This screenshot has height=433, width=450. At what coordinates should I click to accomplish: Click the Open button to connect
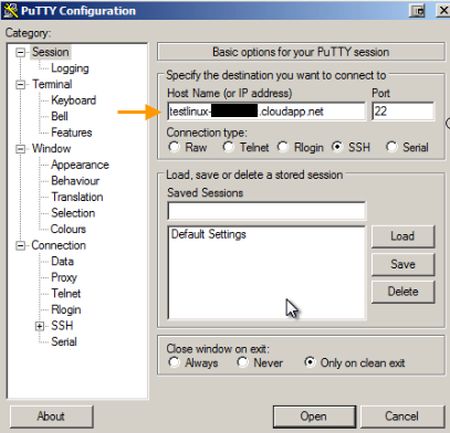(x=314, y=416)
